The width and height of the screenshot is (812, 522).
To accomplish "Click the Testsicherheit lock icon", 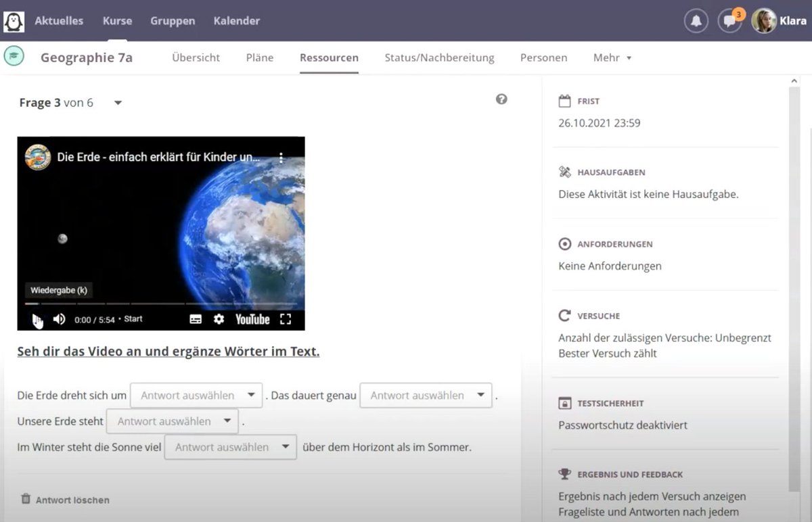I will 565,403.
